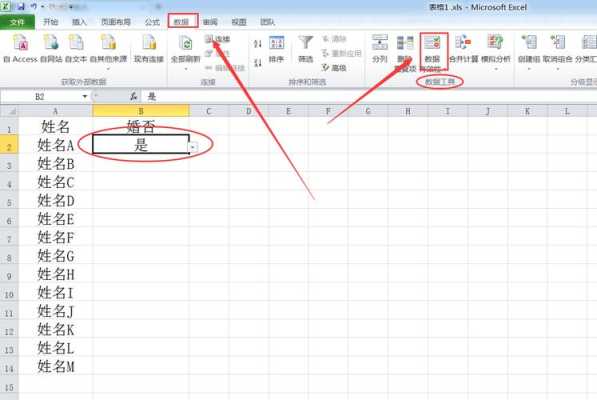Screen dimensions: 597x400
Task: Click the 合并计算 (Consolidate) icon
Action: coord(463,49)
